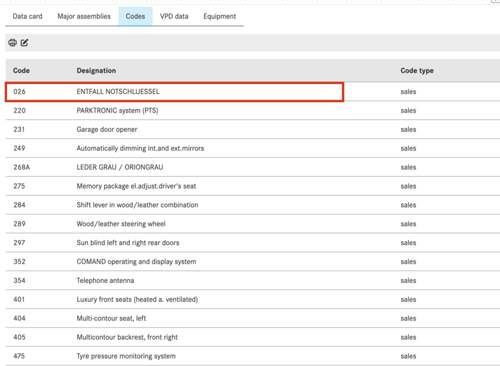
Task: Click the Code type column header
Action: 417,71
